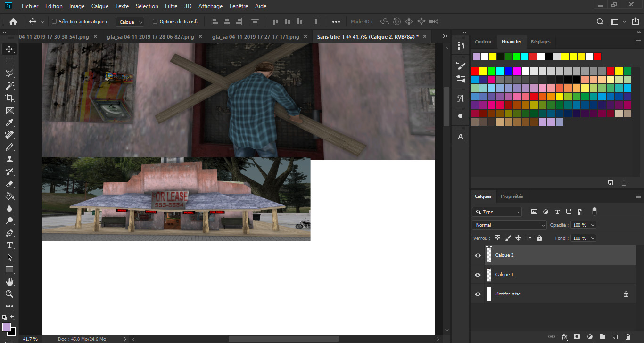Lock all via the Verrou padlock
The image size is (644, 343).
point(539,238)
